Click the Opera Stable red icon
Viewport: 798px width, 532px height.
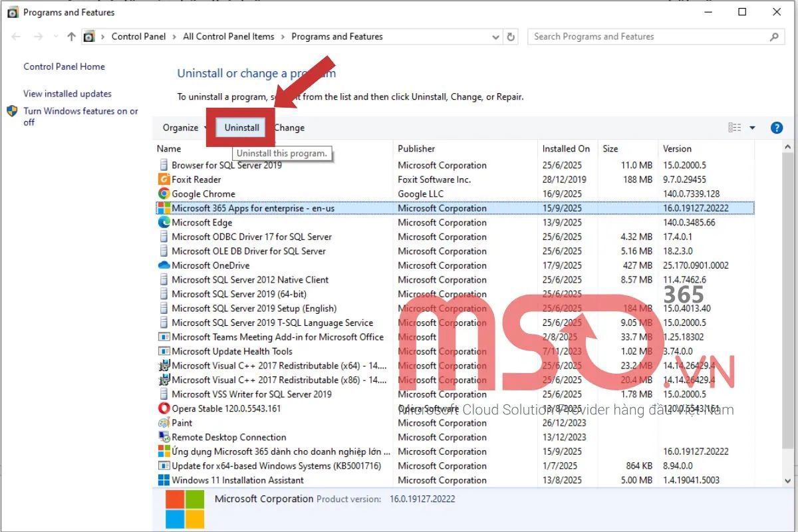pos(164,408)
